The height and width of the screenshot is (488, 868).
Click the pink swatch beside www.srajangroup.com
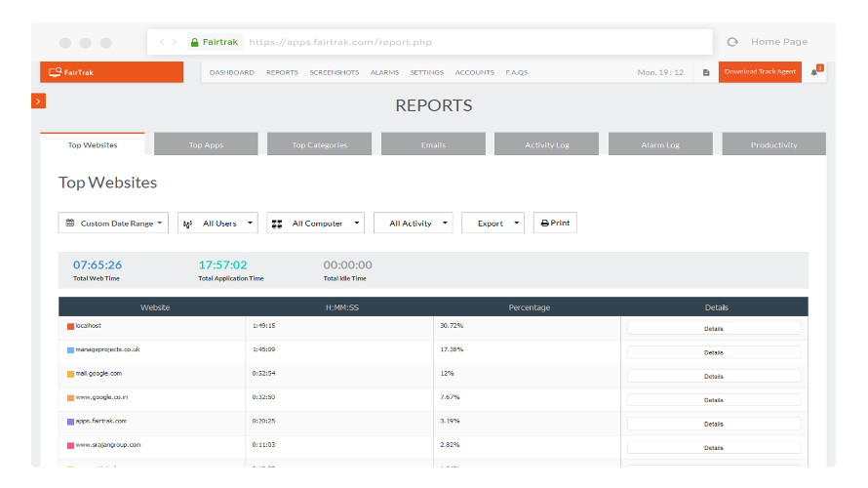point(70,445)
